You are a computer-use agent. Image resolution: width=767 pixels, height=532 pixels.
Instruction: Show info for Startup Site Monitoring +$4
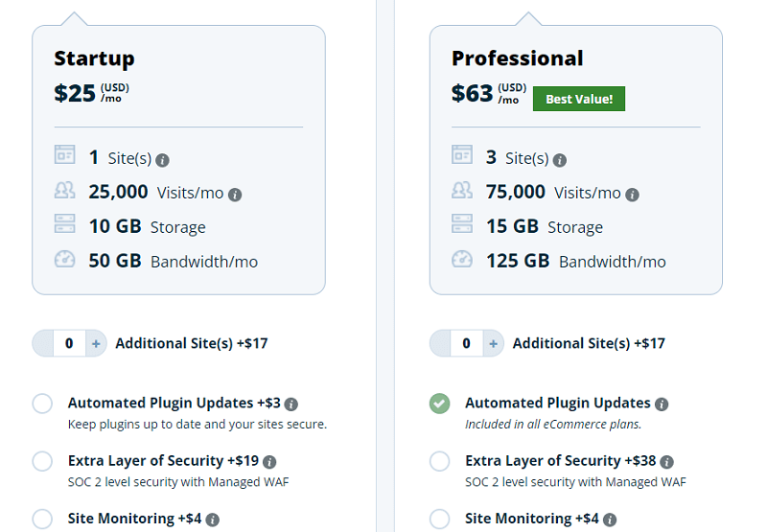click(212, 520)
